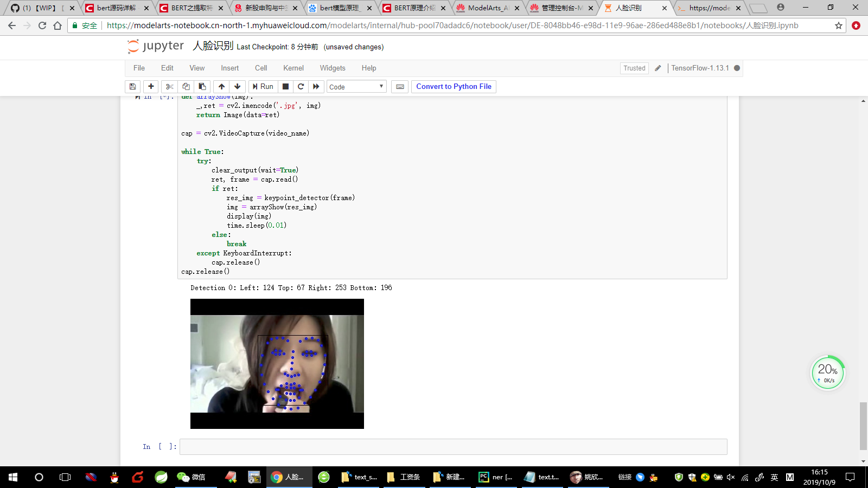
Task: Insert a cell below with plus icon
Action: click(x=151, y=87)
